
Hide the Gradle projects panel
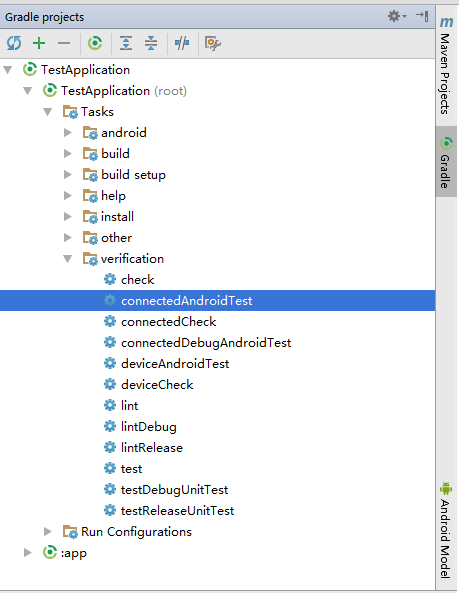[x=422, y=16]
